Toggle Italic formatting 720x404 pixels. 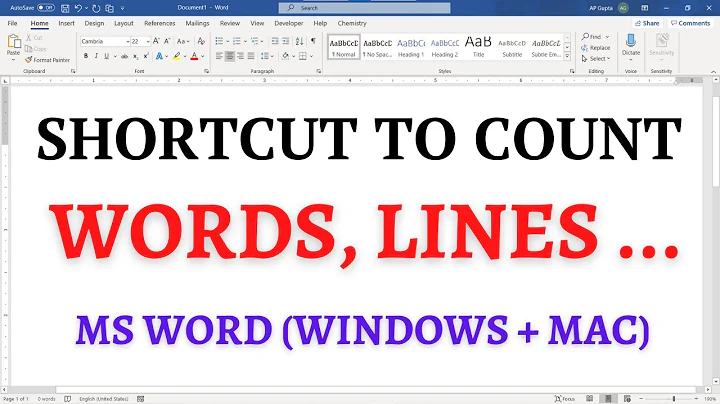coord(96,56)
